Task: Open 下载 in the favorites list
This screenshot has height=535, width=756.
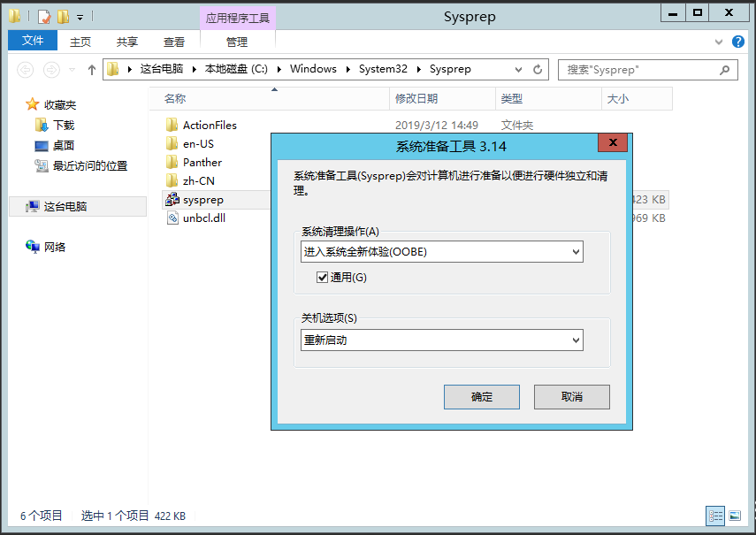Action: pos(63,126)
